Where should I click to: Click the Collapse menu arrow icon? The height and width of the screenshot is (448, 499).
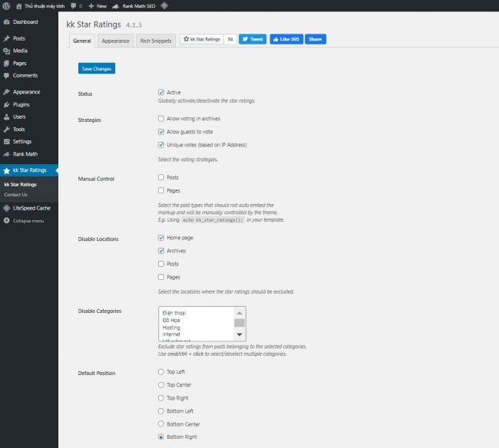6,220
